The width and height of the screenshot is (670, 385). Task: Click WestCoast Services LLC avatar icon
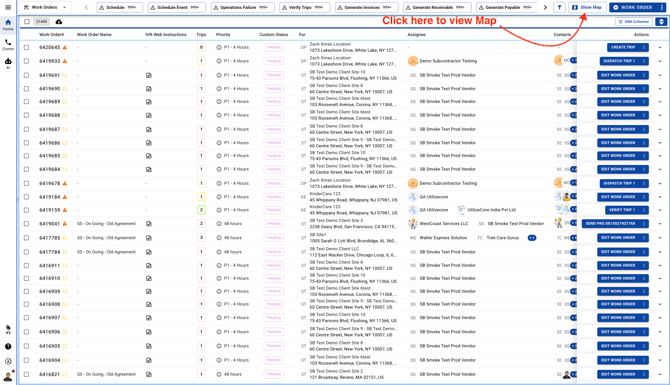pos(413,223)
